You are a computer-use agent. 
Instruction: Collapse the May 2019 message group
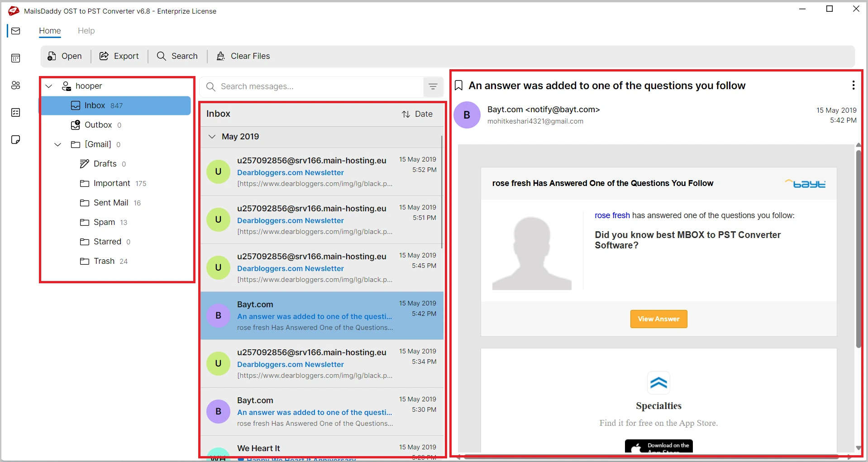[x=212, y=137]
